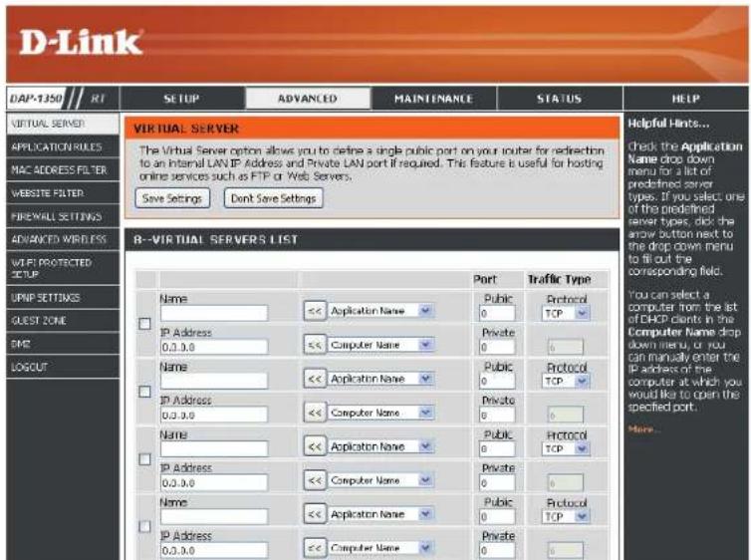The height and width of the screenshot is (560, 751).
Task: Open the Help tab
Action: coord(686,99)
